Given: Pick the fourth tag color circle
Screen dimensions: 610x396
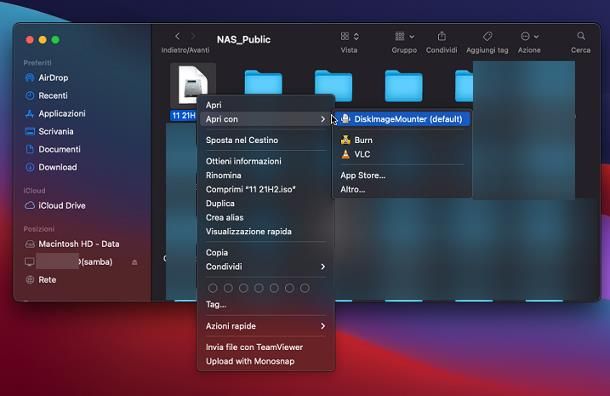Looking at the screenshot, I should [x=259, y=288].
